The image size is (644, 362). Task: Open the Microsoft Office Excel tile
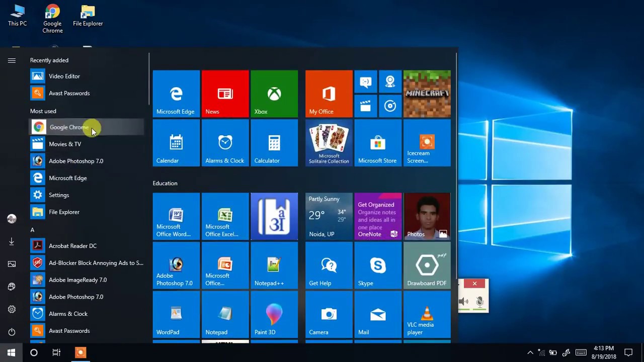[x=225, y=216]
